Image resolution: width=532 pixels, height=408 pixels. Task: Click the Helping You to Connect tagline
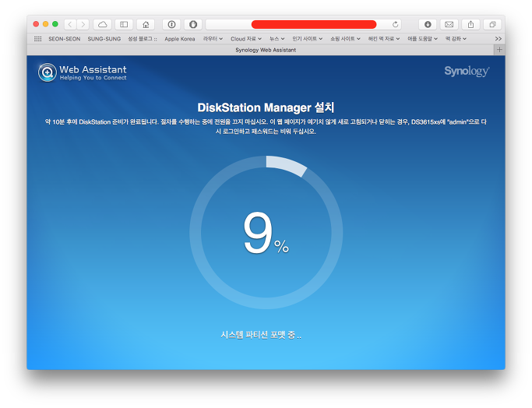coord(93,78)
